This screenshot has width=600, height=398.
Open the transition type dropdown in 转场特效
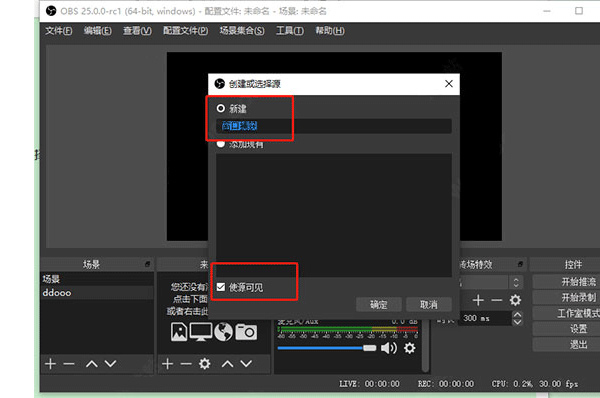[x=516, y=282]
